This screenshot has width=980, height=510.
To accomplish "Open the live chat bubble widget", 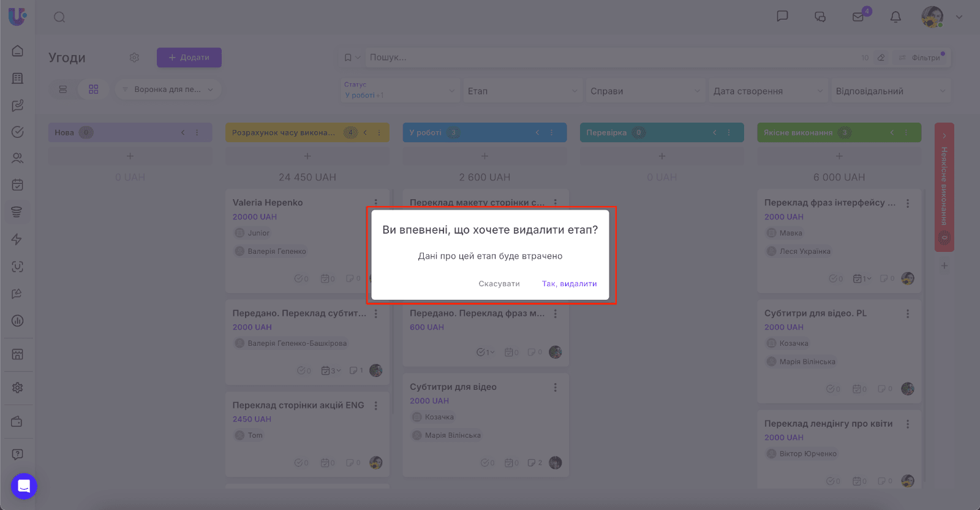I will click(24, 487).
